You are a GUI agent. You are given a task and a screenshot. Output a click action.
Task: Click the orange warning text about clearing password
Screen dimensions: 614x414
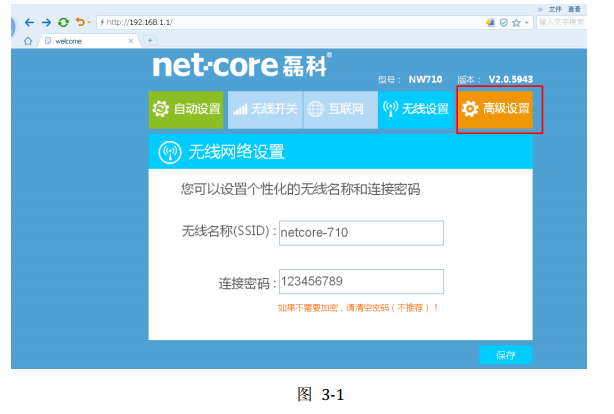click(358, 308)
